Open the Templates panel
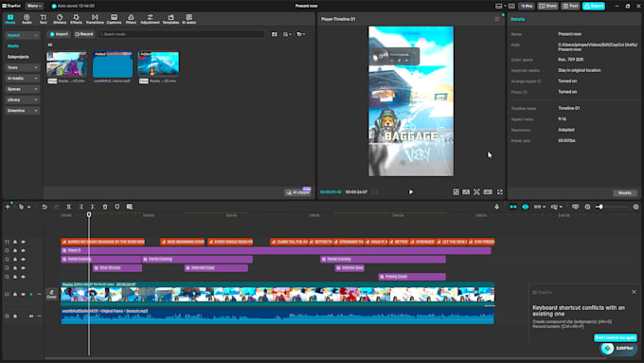Viewport: 644px width, 363px height. click(x=170, y=19)
